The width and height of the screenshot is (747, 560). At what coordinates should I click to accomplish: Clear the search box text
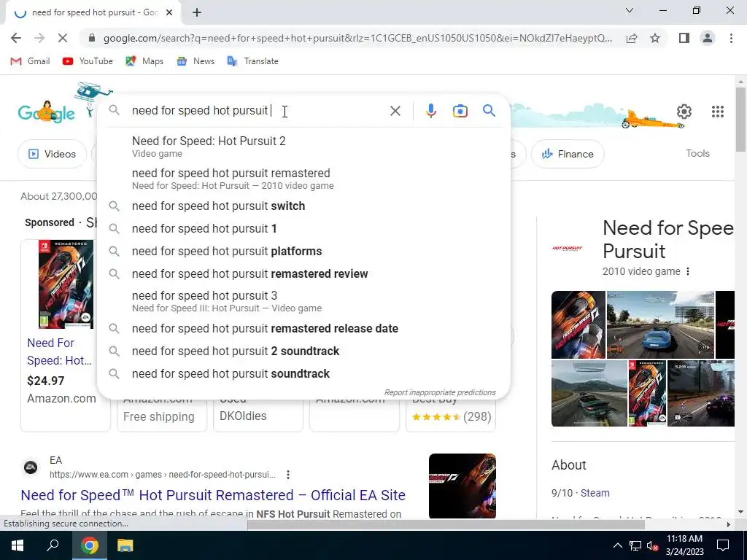395,111
